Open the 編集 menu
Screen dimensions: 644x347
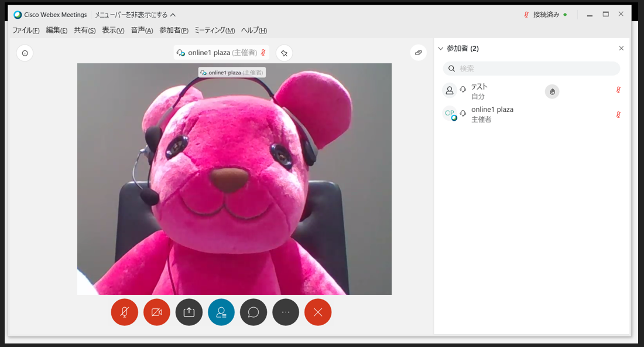(57, 30)
